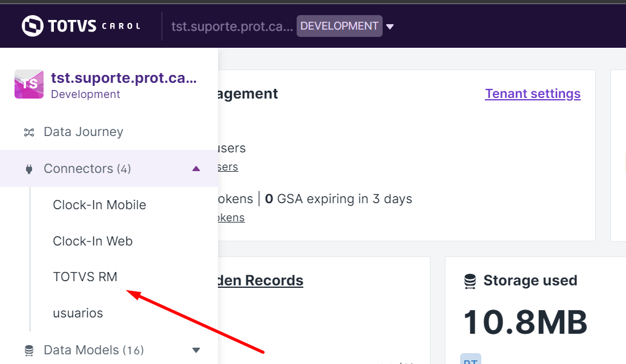Viewport: 626px width, 364px height.
Task: Open the Clock-In Web connector
Action: (x=92, y=241)
